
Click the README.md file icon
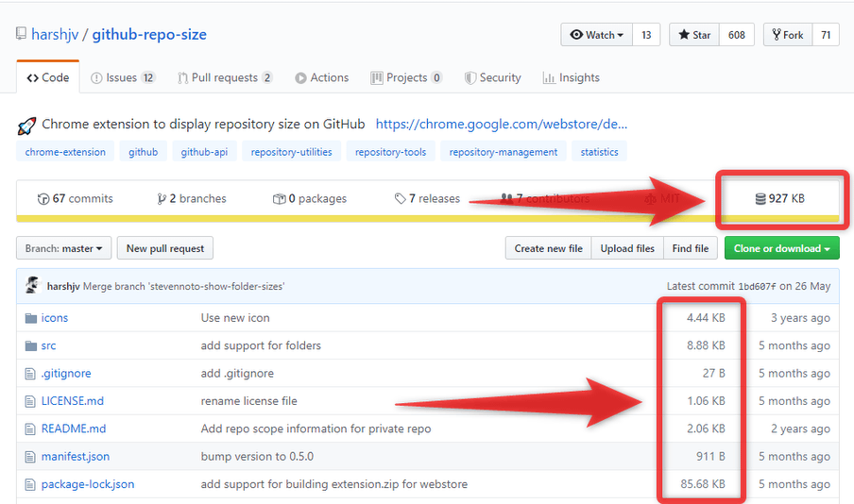[30, 429]
